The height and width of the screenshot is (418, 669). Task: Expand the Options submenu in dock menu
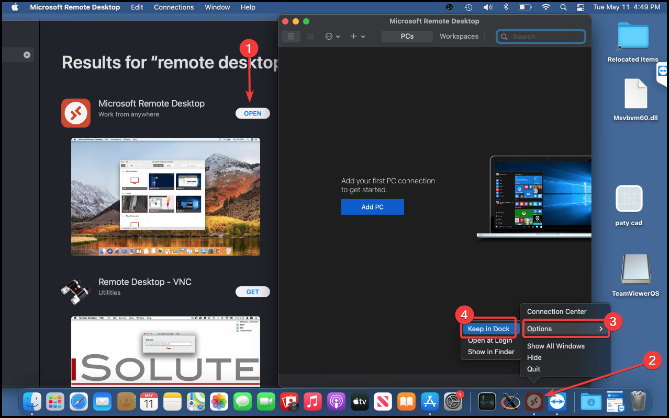(566, 328)
